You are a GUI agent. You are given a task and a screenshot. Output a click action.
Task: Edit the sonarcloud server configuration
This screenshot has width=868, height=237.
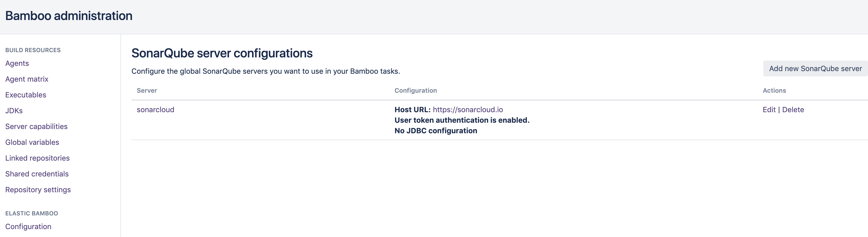(x=769, y=110)
